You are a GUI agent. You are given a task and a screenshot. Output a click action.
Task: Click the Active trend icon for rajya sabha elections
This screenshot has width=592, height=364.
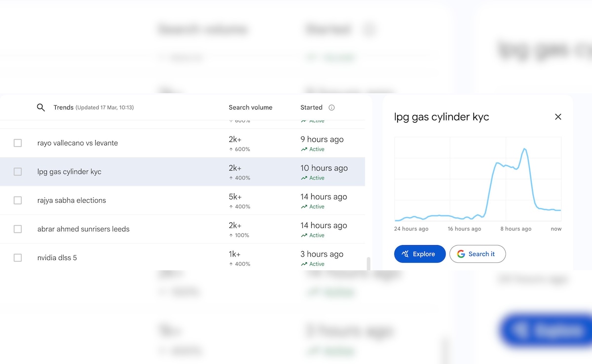click(x=304, y=207)
